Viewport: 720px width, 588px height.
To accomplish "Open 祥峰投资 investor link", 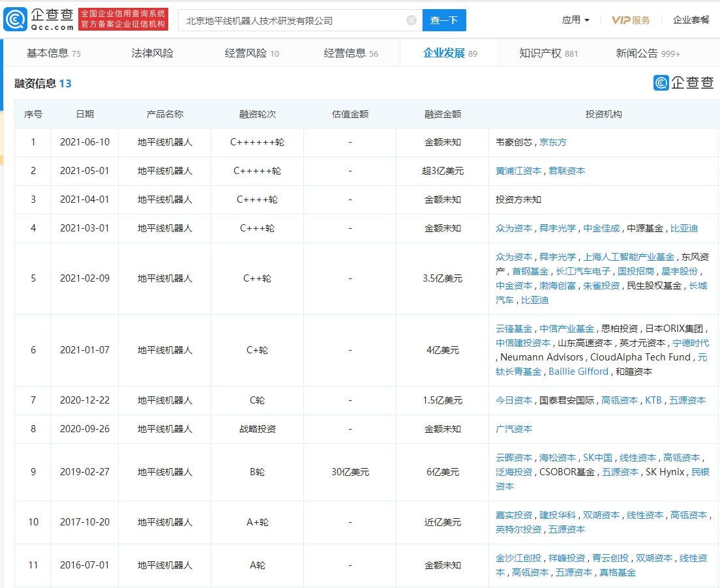I will 567,558.
